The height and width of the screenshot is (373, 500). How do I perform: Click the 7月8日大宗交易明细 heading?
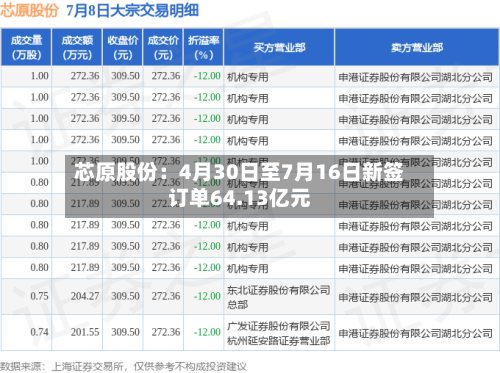pos(132,10)
